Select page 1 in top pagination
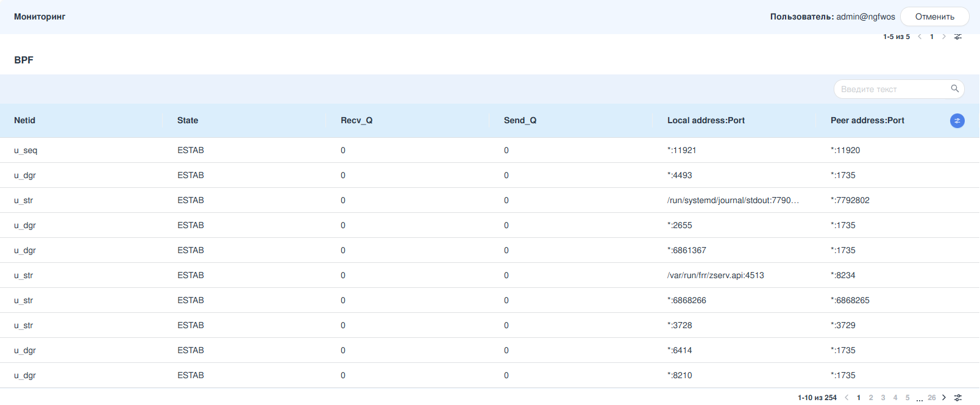This screenshot has width=980, height=405. pos(932,37)
